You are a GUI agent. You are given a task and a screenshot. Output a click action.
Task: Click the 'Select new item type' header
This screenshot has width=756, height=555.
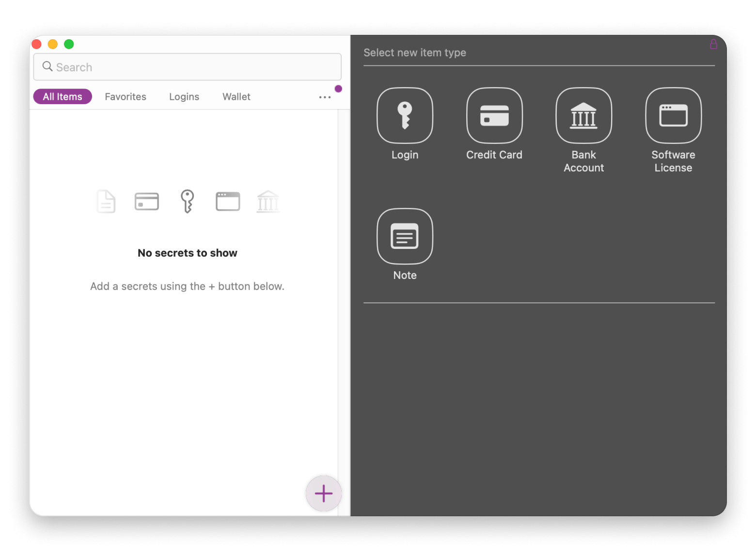(x=415, y=52)
